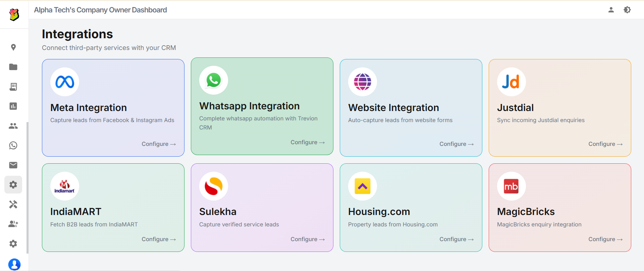Click the globe Website Integration logo

click(x=363, y=82)
